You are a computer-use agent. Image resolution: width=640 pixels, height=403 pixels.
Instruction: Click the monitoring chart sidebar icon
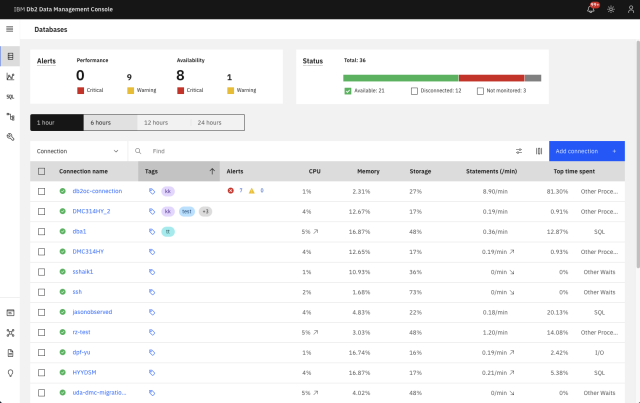(10, 76)
